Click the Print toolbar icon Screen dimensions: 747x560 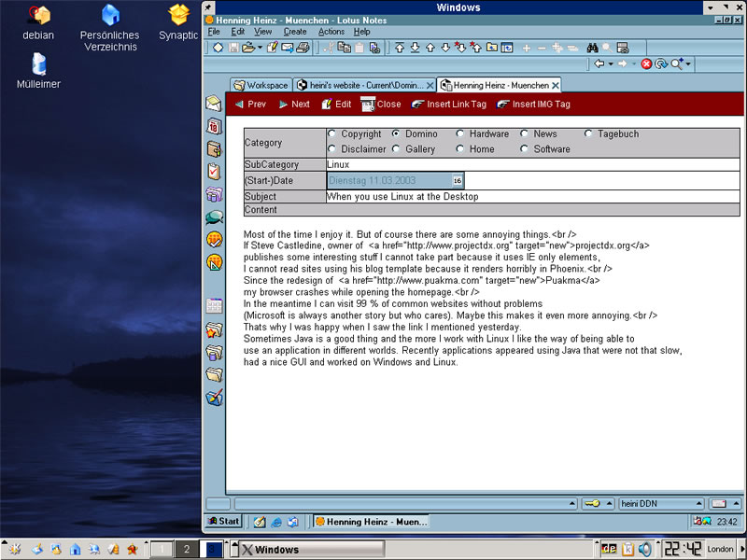[303, 48]
